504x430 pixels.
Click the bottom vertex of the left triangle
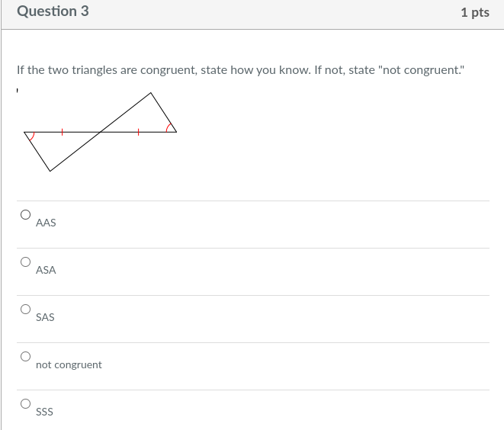tap(50, 171)
